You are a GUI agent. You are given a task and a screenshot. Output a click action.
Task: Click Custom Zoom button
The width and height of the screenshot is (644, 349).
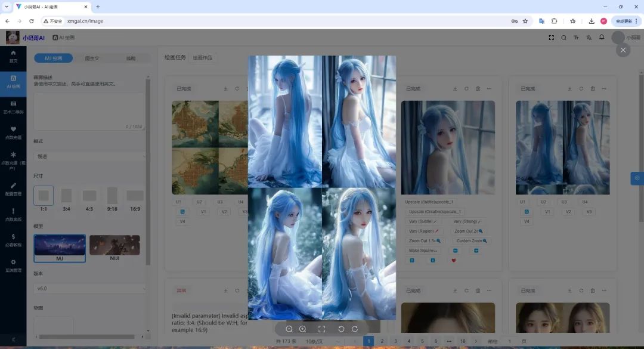[x=472, y=241]
